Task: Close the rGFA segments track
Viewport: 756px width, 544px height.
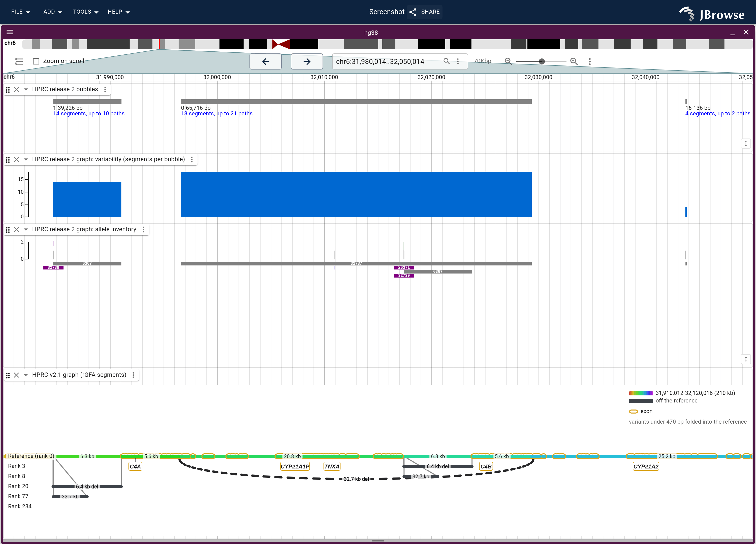Action: (x=16, y=375)
